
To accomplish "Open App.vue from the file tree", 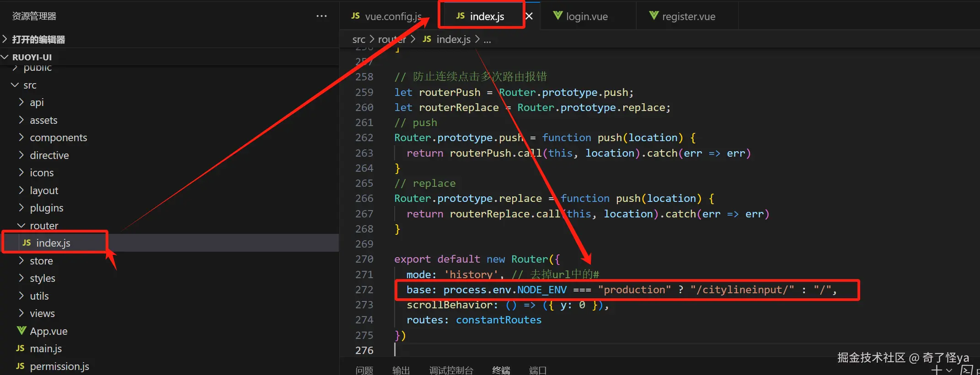I will coord(48,331).
